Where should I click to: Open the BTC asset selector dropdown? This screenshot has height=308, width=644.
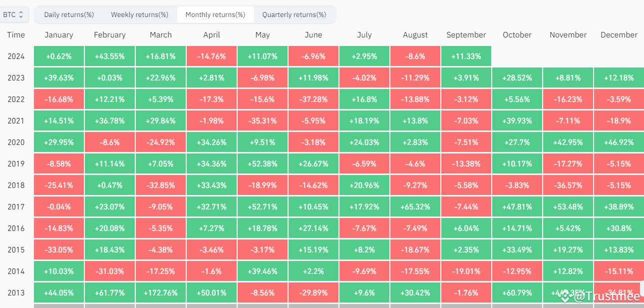click(14, 14)
